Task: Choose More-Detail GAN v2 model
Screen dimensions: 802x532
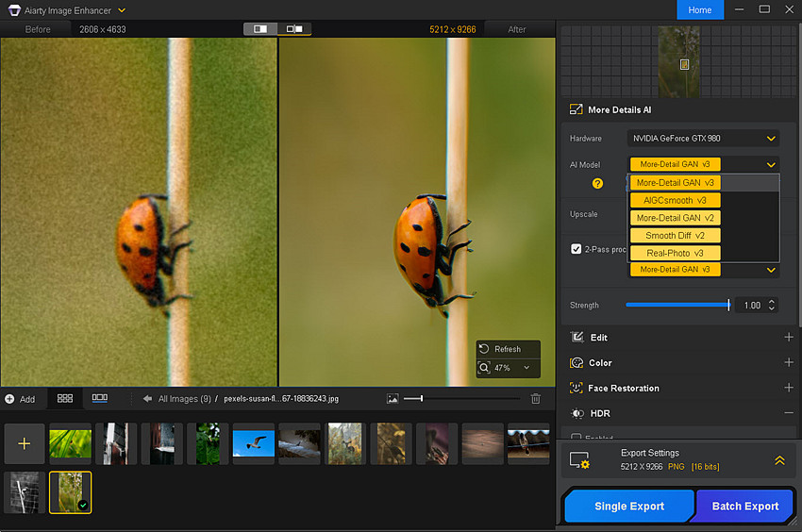Action: coord(676,218)
